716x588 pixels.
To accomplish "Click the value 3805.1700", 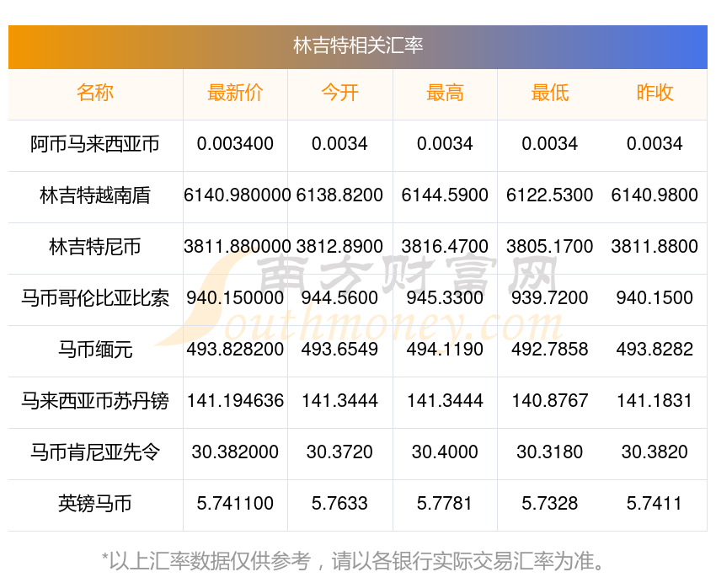I will [x=550, y=247].
